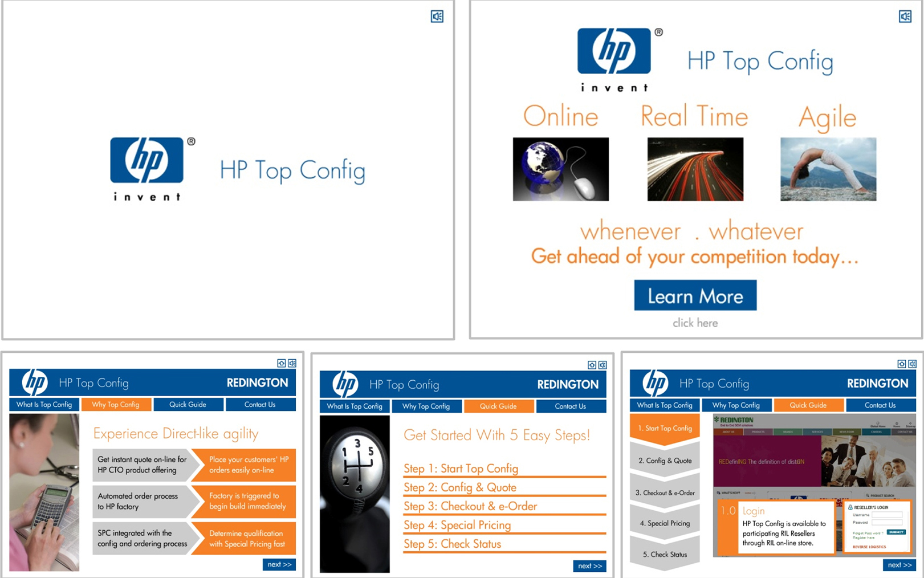Click 'Automated order process to HP factory' box

point(143,502)
